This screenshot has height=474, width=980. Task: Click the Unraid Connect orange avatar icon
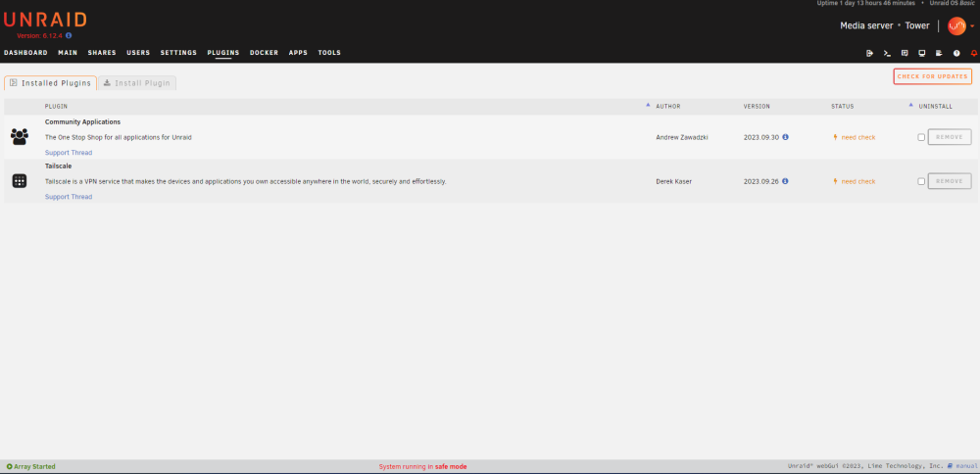(956, 25)
